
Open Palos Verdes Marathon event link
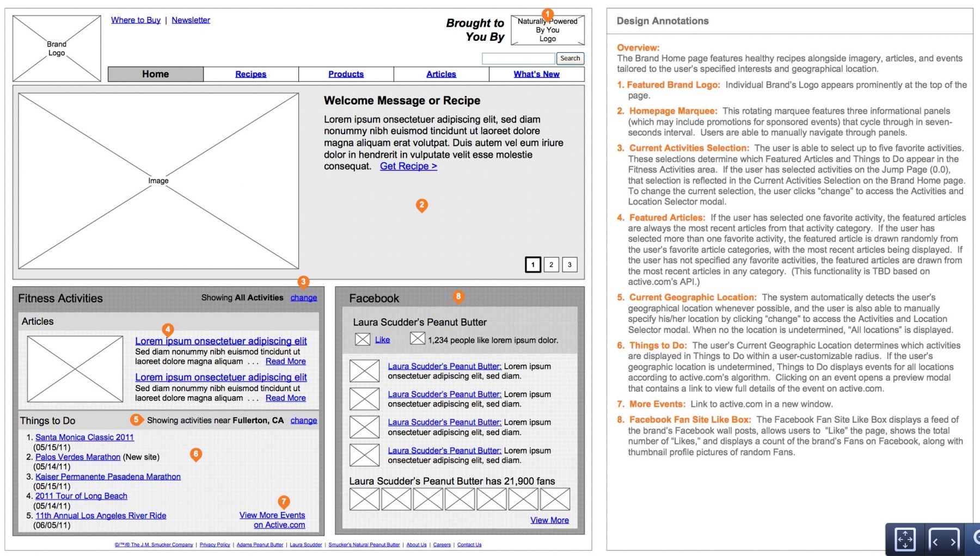coord(78,457)
